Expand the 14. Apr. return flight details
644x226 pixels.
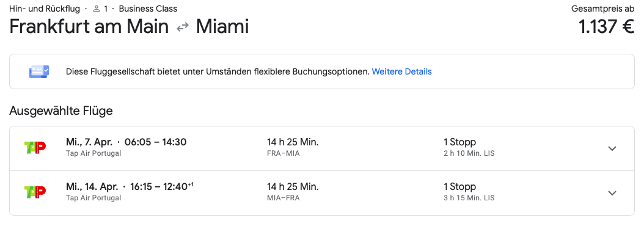[x=612, y=193]
